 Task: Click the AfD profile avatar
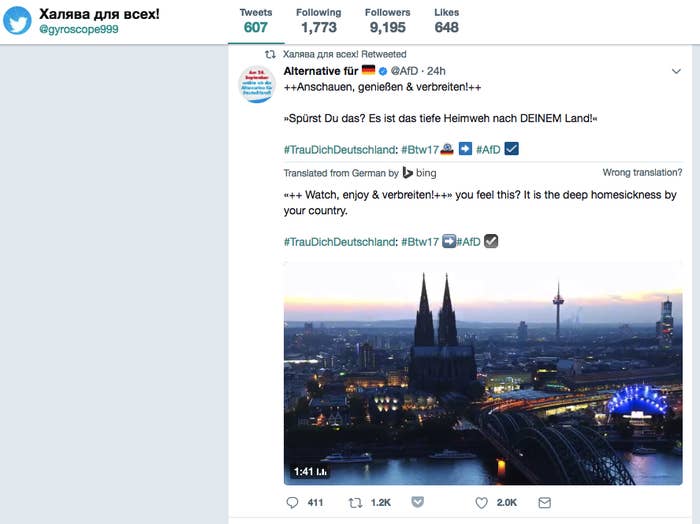tap(257, 84)
